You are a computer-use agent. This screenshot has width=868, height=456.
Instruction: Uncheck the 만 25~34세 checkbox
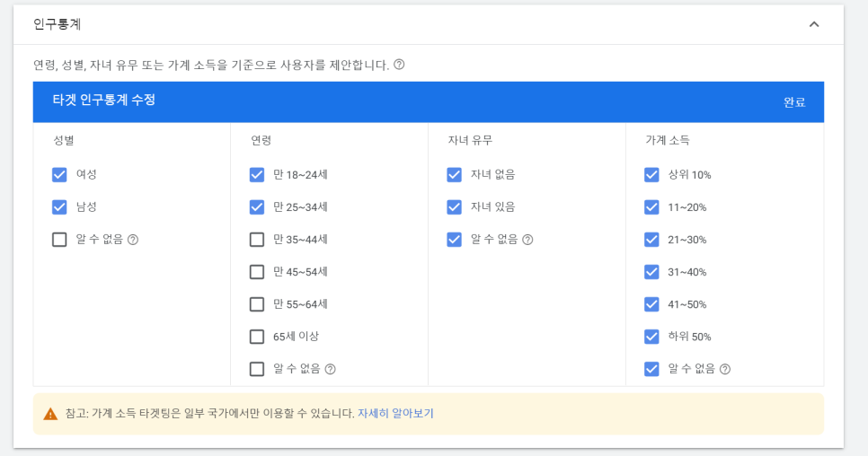[x=257, y=207]
